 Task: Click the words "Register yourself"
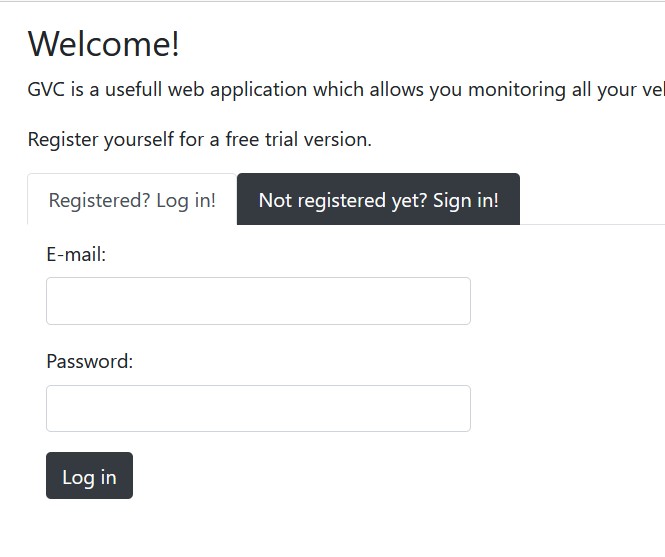click(101, 140)
